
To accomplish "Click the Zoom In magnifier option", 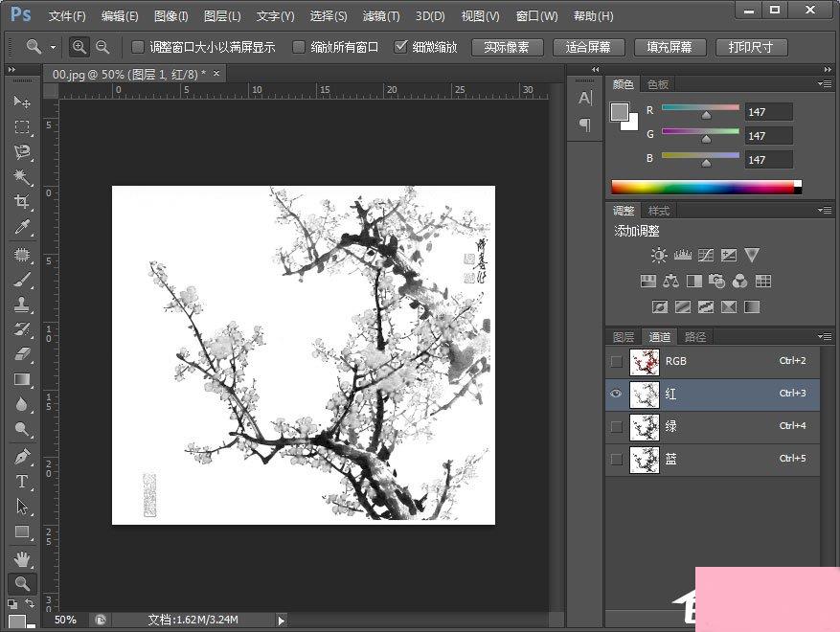I will [x=79, y=47].
